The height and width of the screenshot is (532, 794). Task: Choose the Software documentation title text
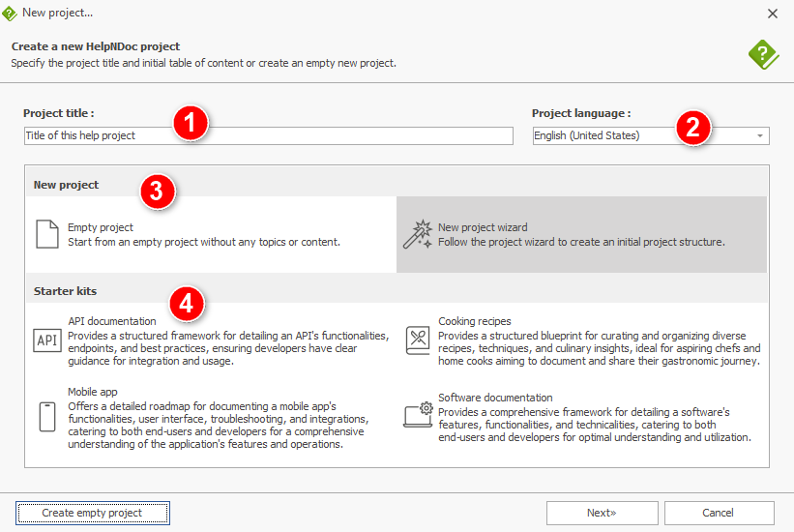(x=495, y=398)
